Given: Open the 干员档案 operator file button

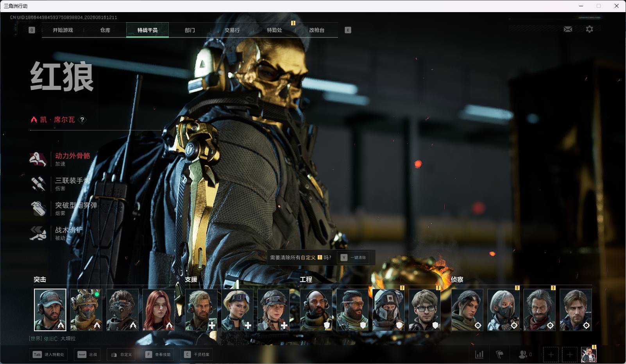Looking at the screenshot, I should [197, 355].
